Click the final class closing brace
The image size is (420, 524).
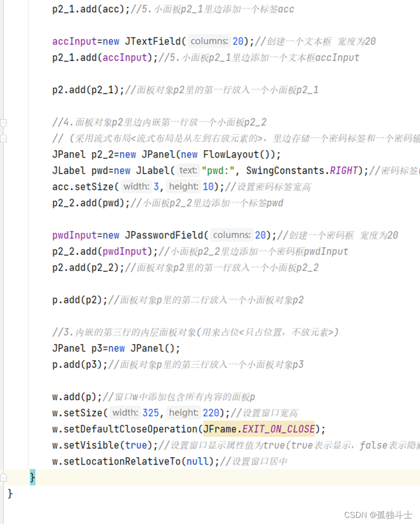pos(10,494)
